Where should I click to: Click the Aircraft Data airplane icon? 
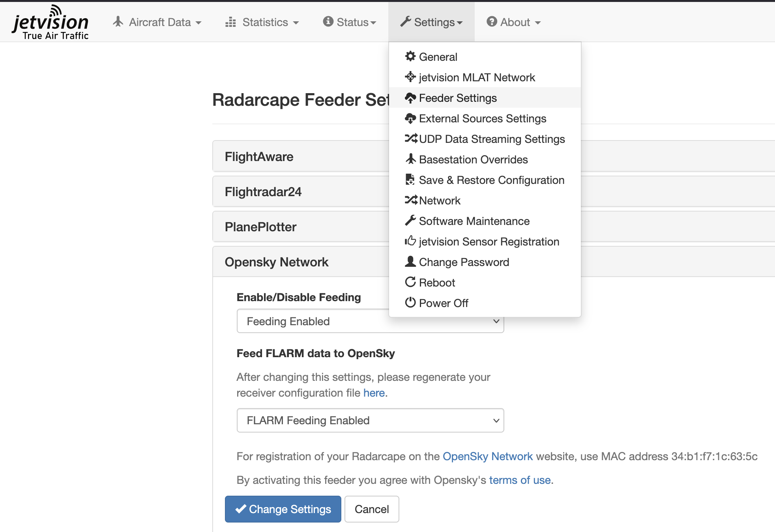118,22
